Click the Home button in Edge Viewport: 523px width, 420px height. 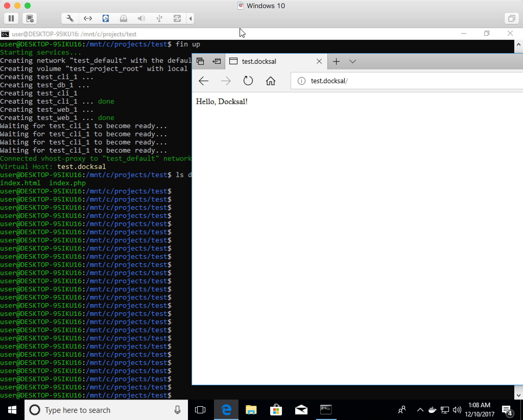(271, 81)
